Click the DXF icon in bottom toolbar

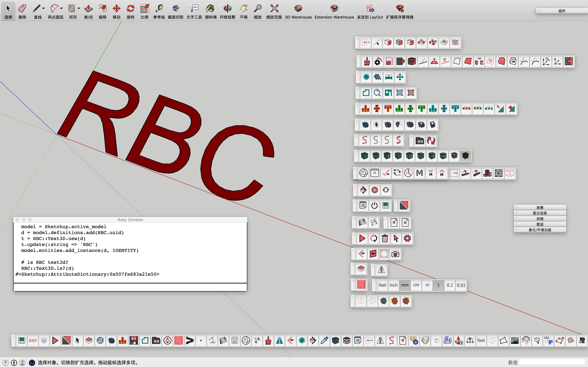[33, 341]
